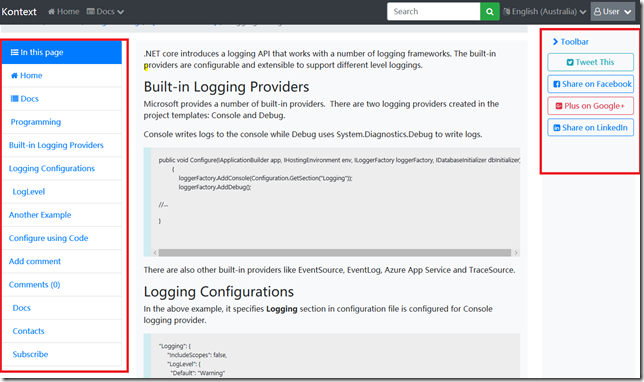Click the Tweet This button
Image resolution: width=644 pixels, height=382 pixels.
(x=590, y=62)
